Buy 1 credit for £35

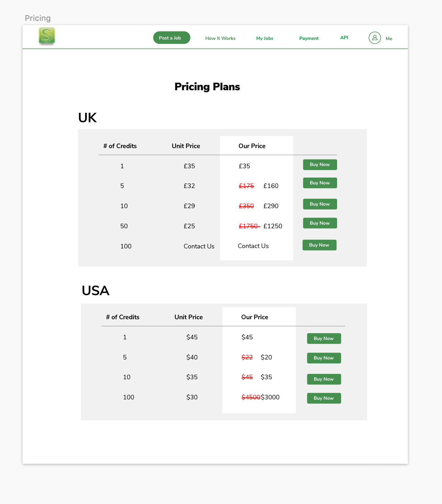tap(320, 165)
